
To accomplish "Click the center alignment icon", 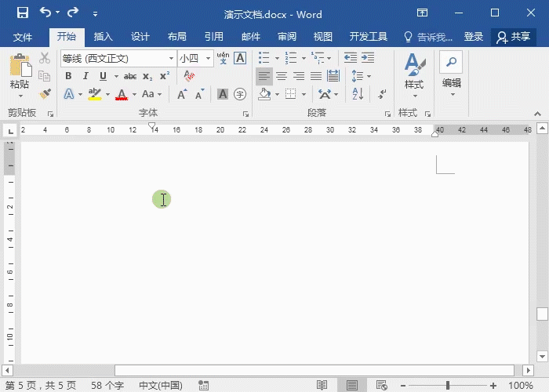I will [x=282, y=76].
